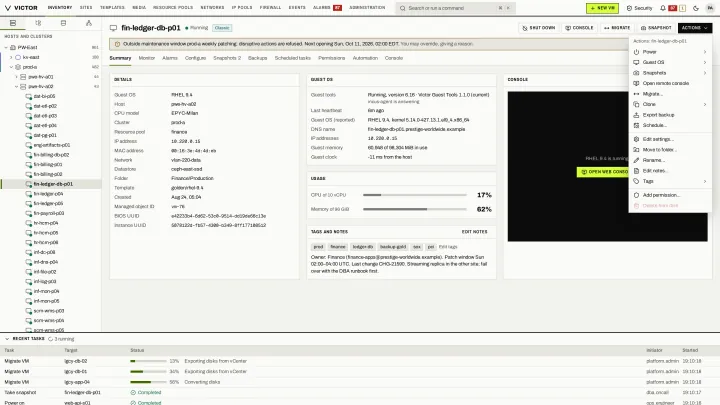Collapse the Recent Tasks panel
The image size is (720, 405).
click(6, 339)
